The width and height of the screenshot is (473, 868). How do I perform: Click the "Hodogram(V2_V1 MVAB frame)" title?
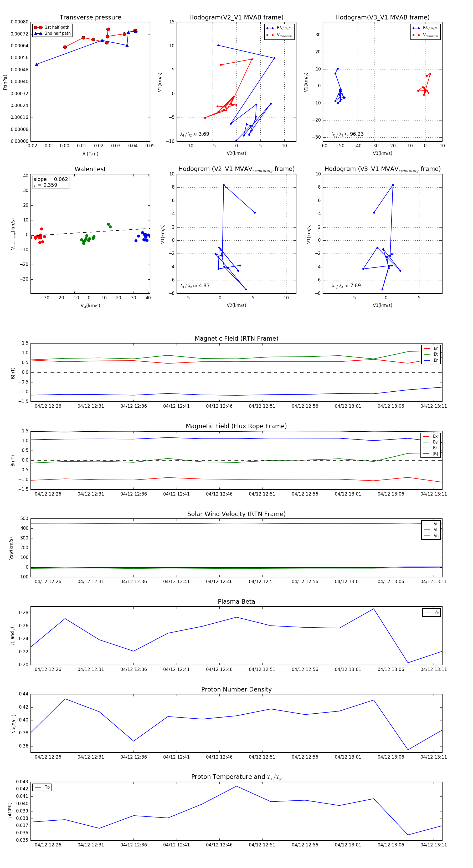[236, 18]
